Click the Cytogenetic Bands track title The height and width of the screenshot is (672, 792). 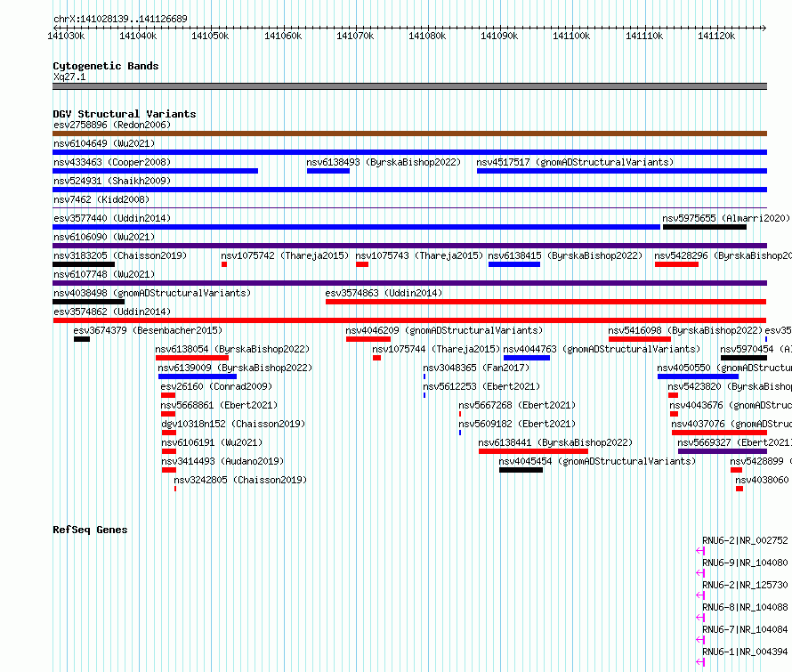[x=106, y=66]
